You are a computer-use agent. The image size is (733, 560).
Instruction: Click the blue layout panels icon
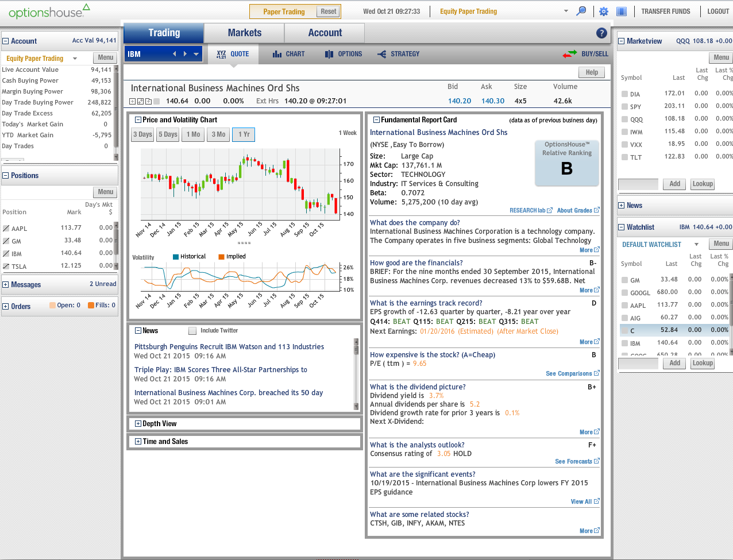(621, 11)
